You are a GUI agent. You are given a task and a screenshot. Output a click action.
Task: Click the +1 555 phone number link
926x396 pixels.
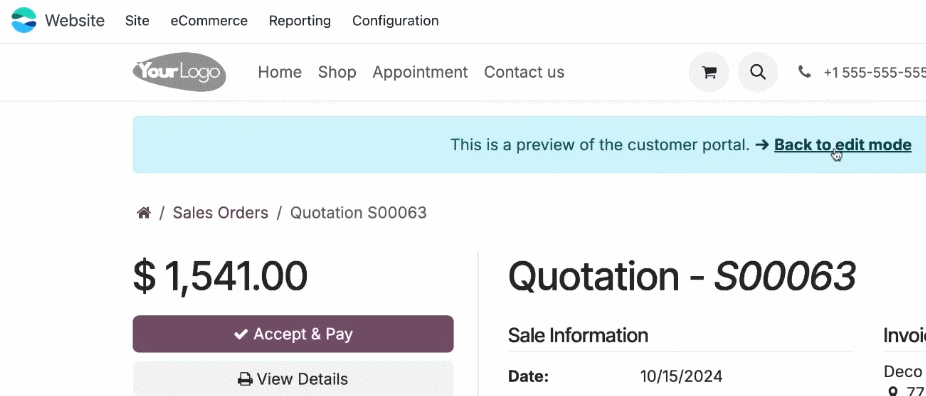[x=875, y=72]
